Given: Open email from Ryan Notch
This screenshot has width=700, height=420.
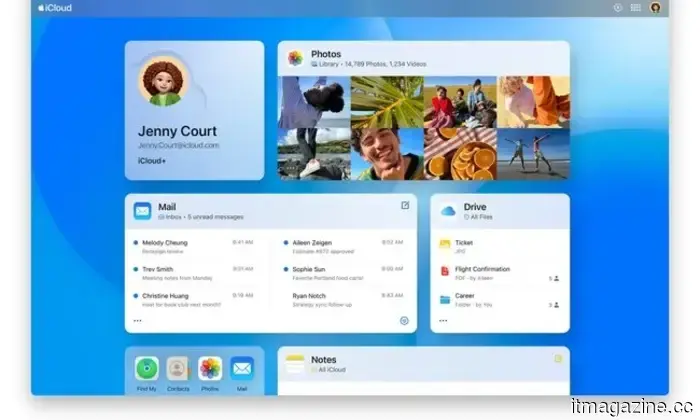Looking at the screenshot, I should (x=344, y=300).
